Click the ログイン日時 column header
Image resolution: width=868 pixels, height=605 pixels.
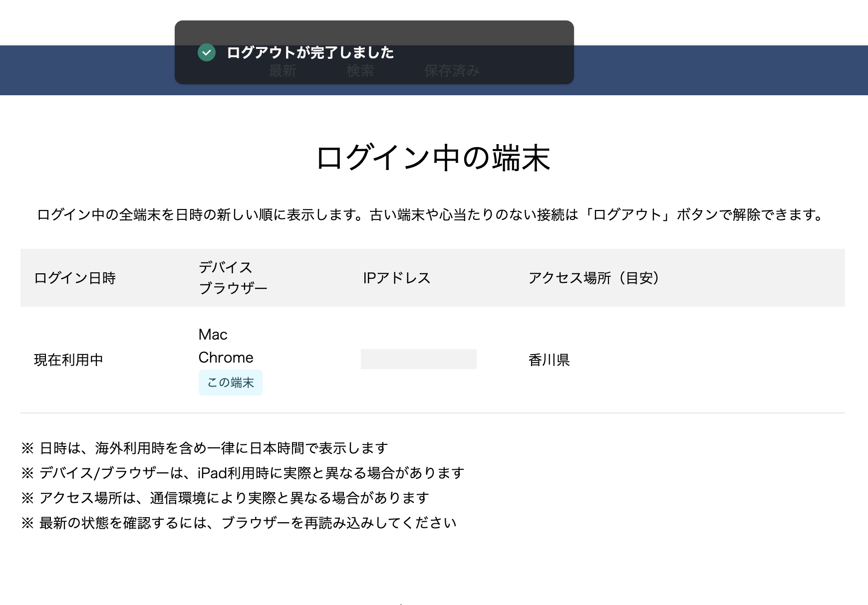(74, 278)
